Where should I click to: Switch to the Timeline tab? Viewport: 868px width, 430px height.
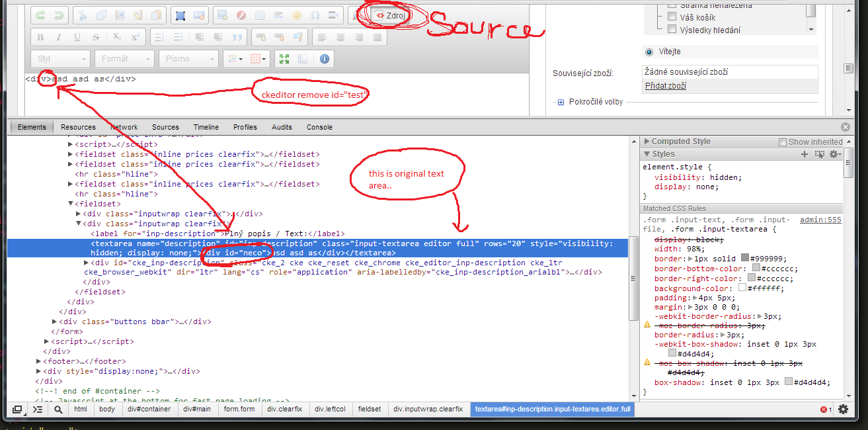click(x=206, y=127)
